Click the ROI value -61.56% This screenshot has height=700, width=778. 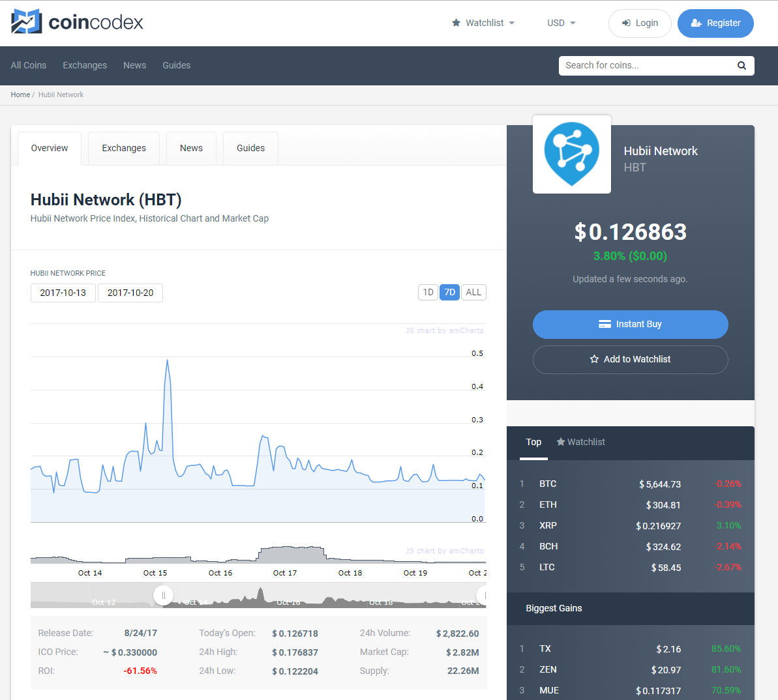140,671
